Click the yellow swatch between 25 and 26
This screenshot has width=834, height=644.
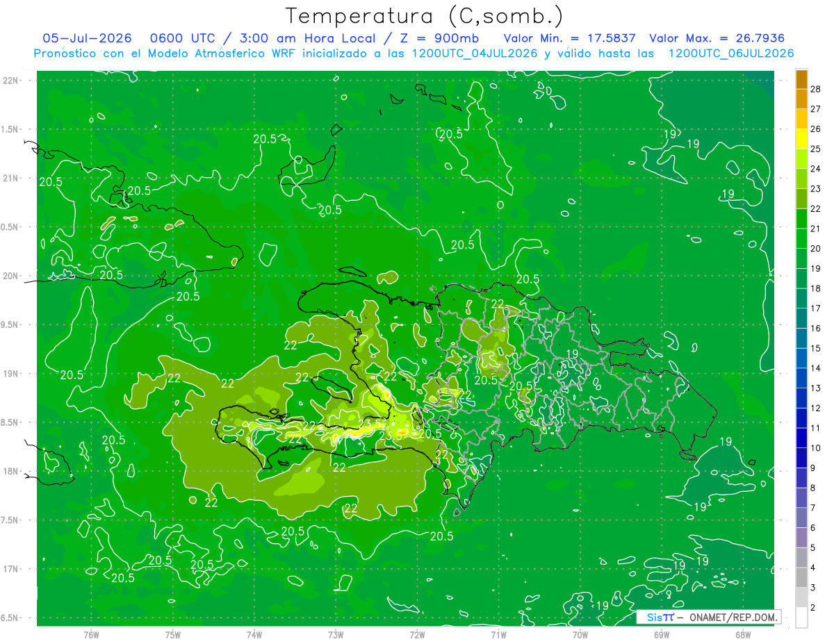(801, 139)
